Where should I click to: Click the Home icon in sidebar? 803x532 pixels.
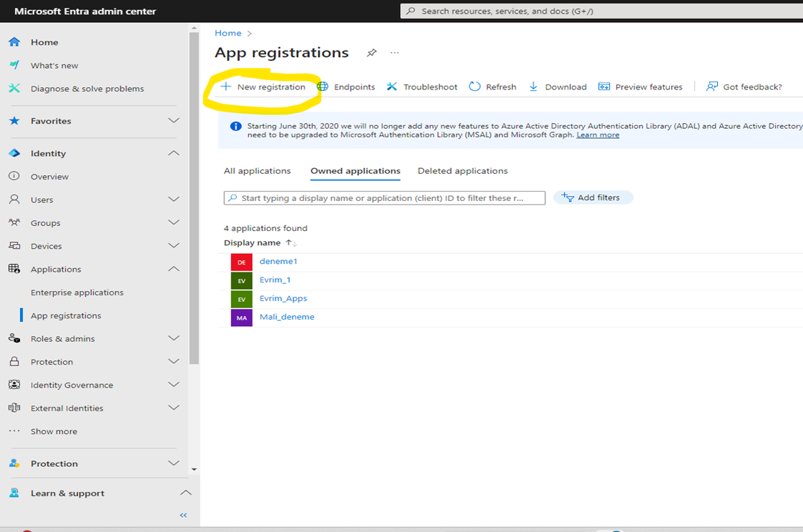[14, 42]
